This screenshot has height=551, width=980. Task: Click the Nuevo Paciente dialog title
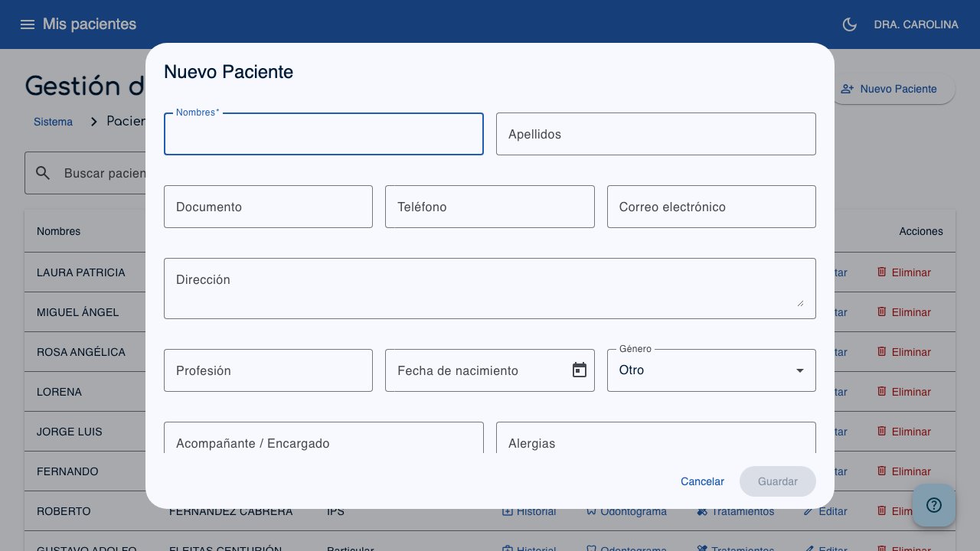228,72
